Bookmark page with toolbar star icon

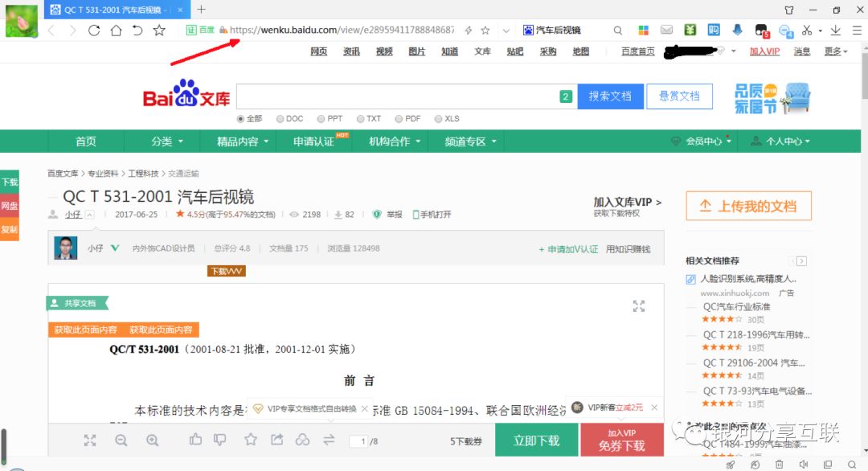[x=159, y=31]
